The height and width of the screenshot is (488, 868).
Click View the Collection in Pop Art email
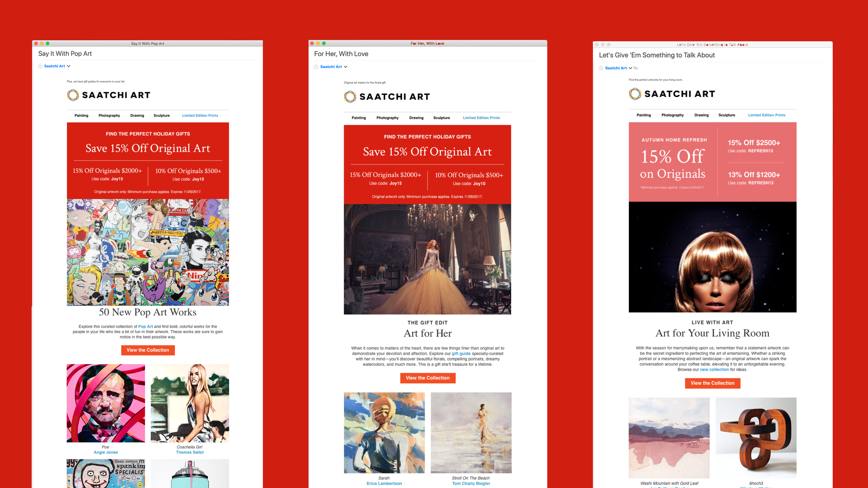coord(148,350)
